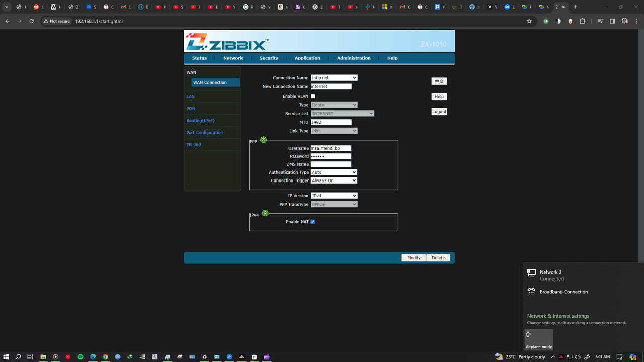This screenshot has width=644, height=362.
Task: Switch to Chrome in the taskbar
Action: pyautogui.click(x=105, y=357)
